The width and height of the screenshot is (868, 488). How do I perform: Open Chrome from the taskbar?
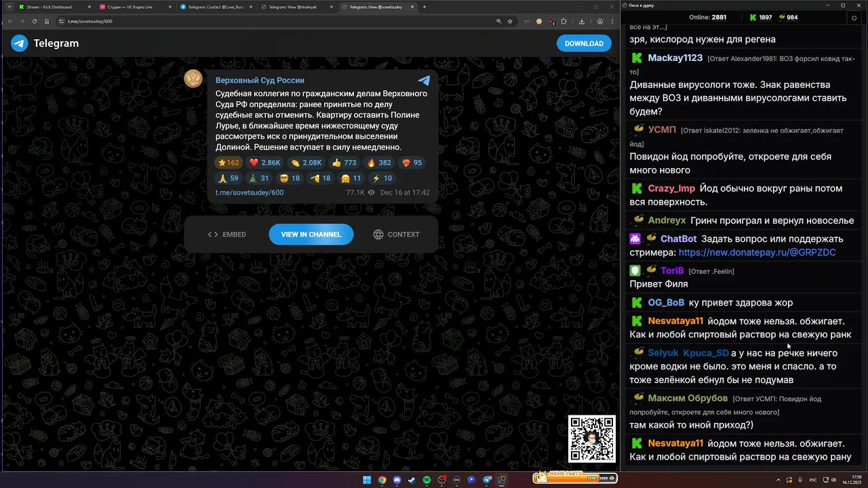tap(382, 480)
